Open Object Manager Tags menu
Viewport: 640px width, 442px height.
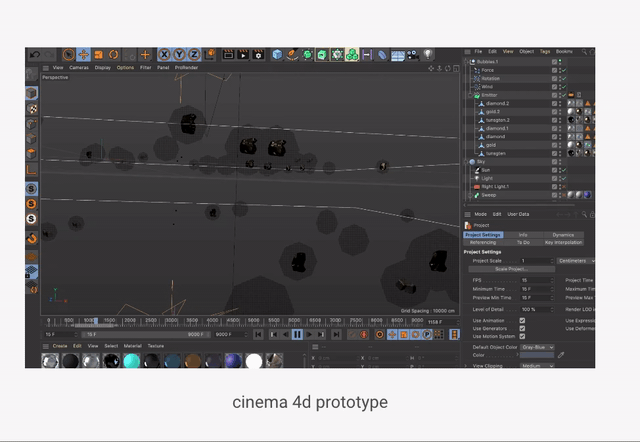[x=545, y=51]
